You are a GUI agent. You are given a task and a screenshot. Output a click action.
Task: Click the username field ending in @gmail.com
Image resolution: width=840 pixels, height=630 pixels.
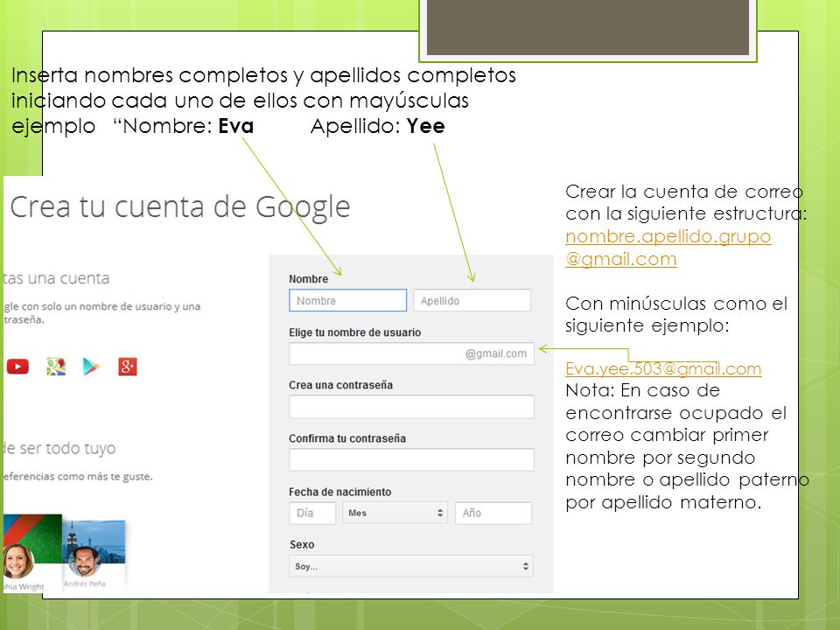411,353
